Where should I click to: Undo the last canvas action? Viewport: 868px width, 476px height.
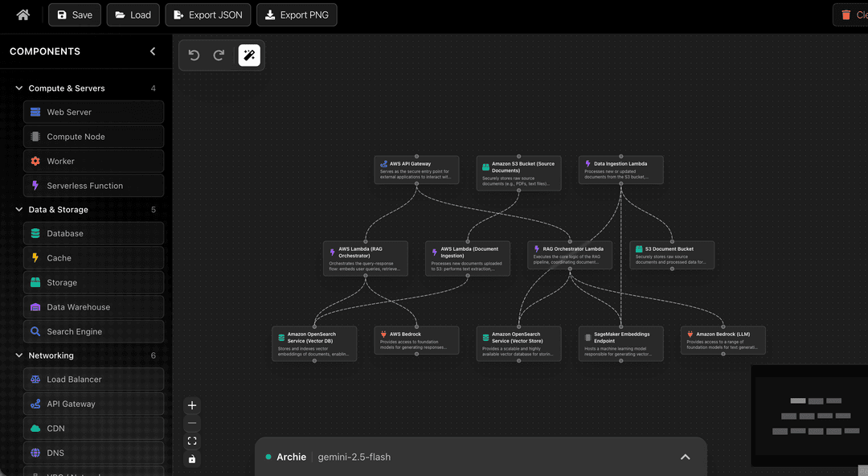pyautogui.click(x=194, y=55)
